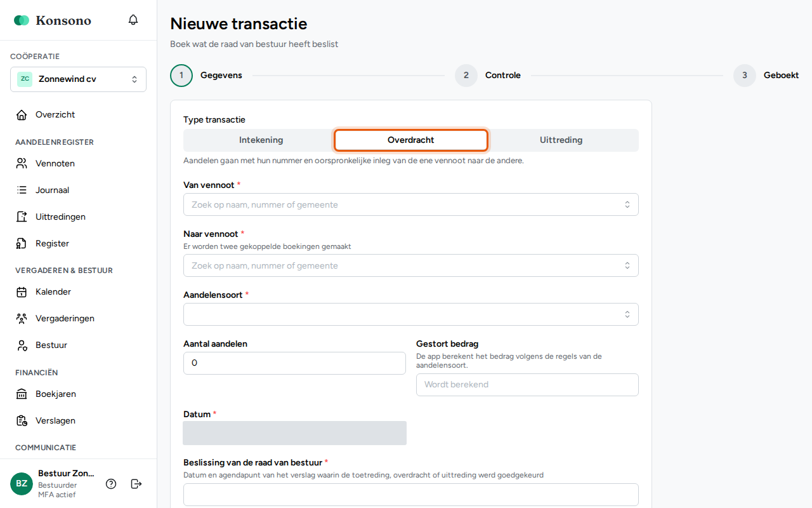Open Vennoten via its people icon
Viewport: 812px width, 508px height.
click(22, 163)
